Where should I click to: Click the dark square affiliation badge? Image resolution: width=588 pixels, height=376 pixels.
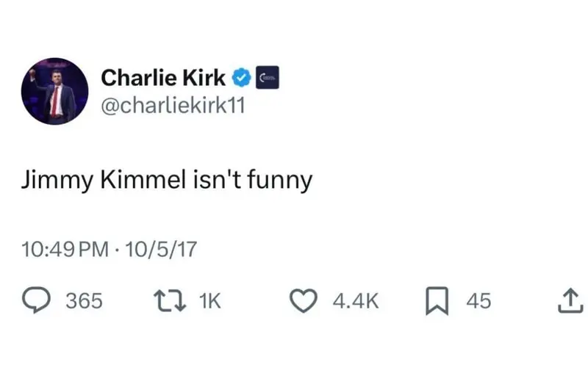[267, 76]
